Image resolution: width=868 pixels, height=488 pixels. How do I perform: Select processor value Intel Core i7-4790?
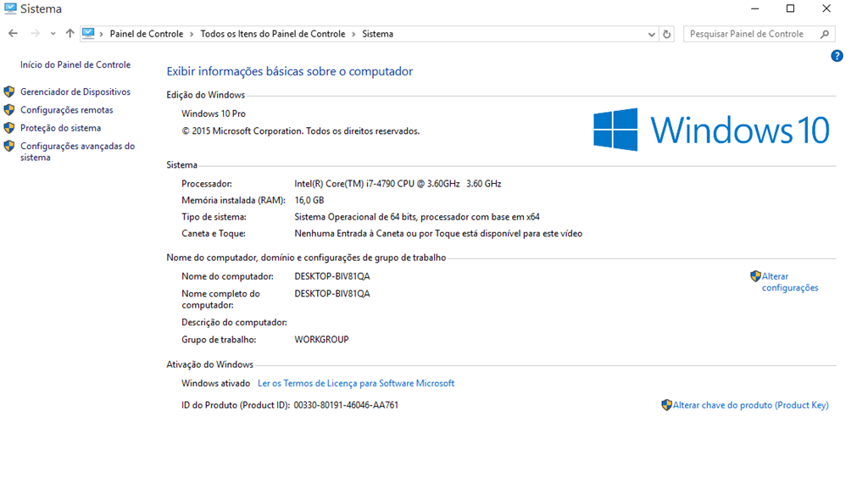point(398,184)
